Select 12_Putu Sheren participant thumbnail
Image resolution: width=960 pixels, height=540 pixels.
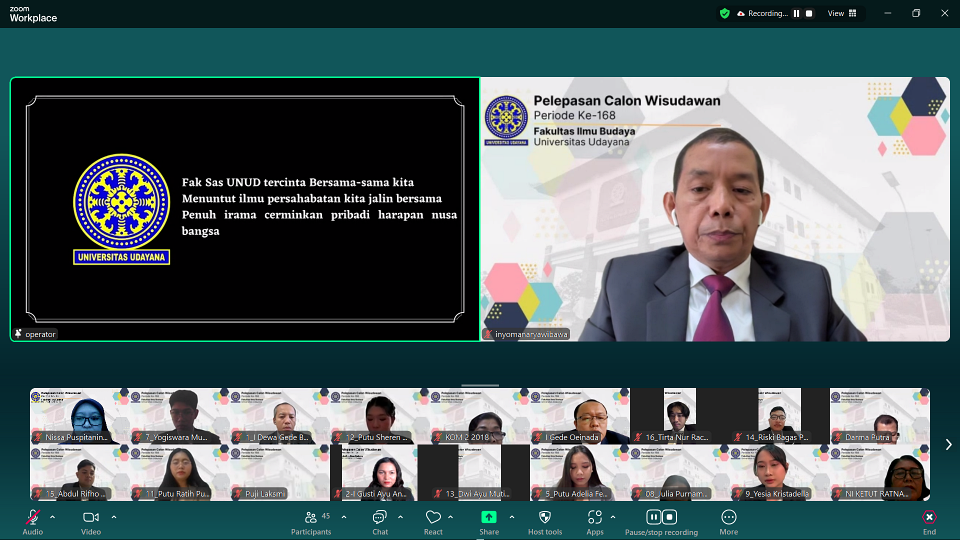click(x=380, y=416)
